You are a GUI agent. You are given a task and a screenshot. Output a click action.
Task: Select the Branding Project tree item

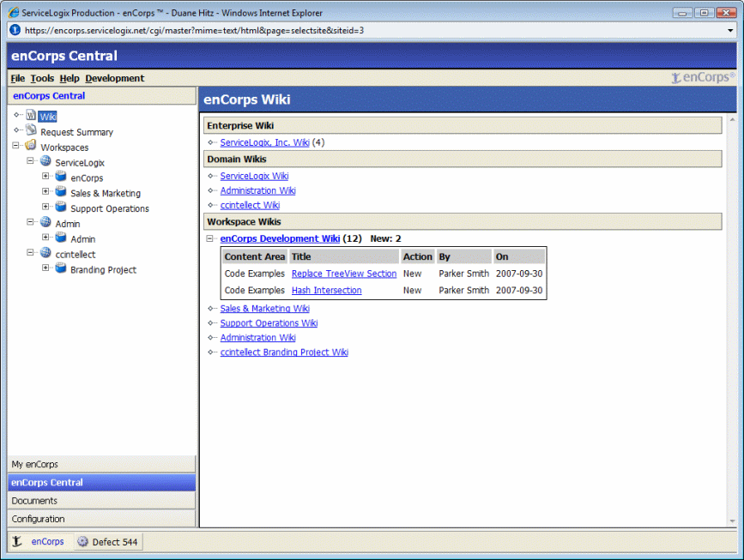[104, 270]
